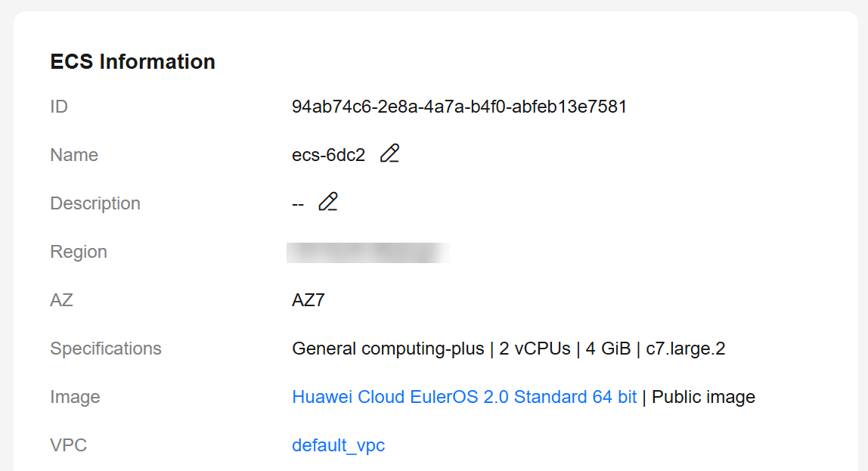The image size is (868, 471).
Task: Click the empty Description value dashes
Action: [298, 204]
